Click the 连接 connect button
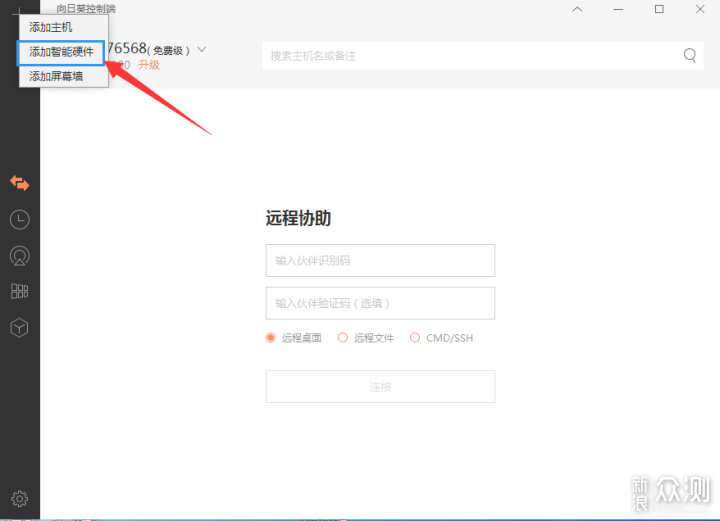The width and height of the screenshot is (720, 521). click(380, 387)
